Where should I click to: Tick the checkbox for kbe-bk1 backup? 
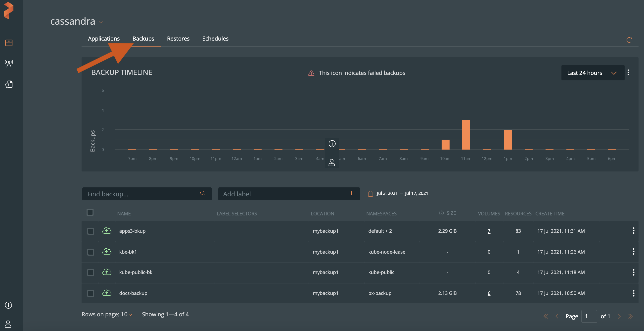tap(91, 252)
